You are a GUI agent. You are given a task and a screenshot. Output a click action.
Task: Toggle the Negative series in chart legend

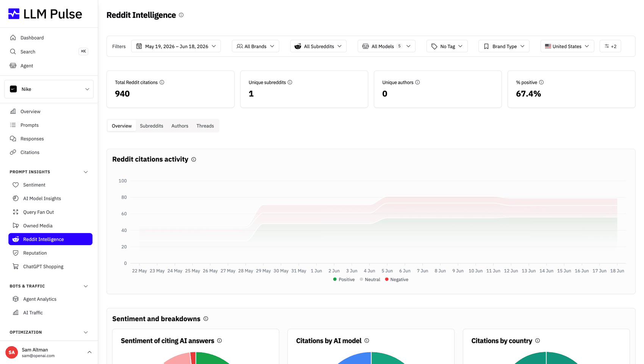pos(397,279)
